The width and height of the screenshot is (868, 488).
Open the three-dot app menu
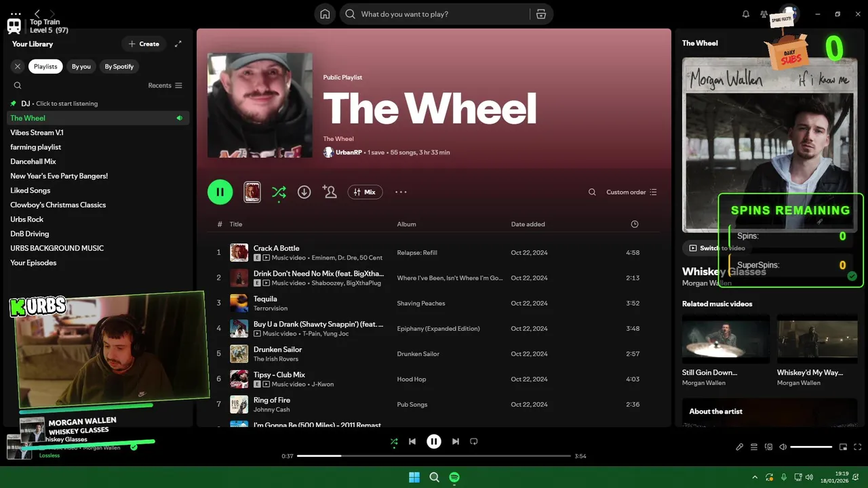coord(16,14)
